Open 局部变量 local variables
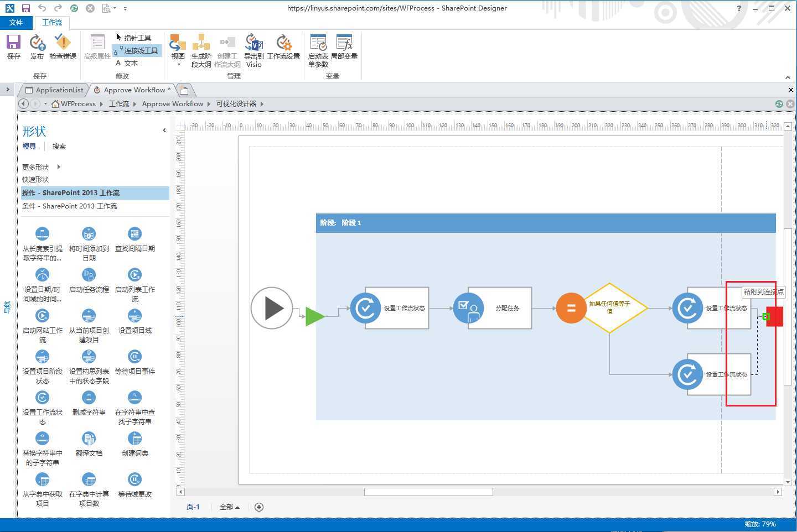Viewport: 797px width, 532px height. coord(344,47)
